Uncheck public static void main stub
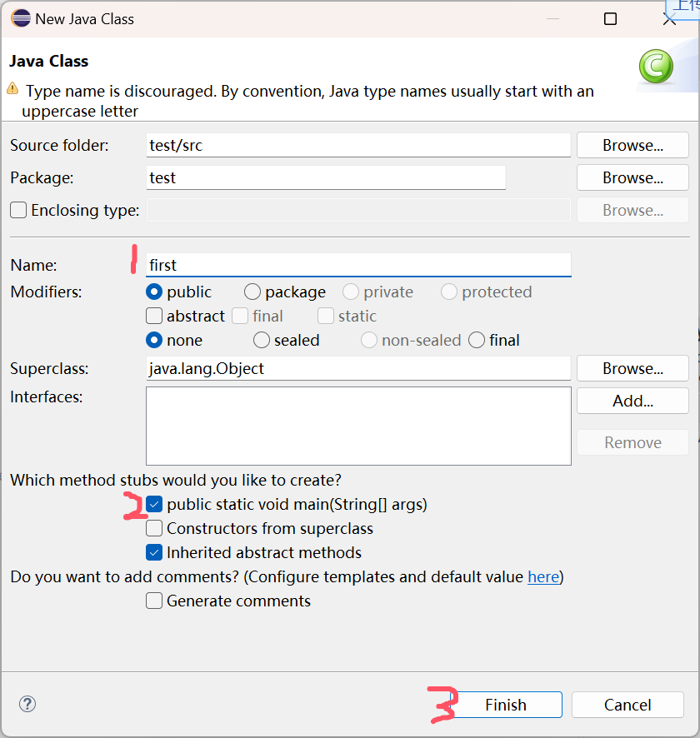The image size is (700, 738). [154, 504]
